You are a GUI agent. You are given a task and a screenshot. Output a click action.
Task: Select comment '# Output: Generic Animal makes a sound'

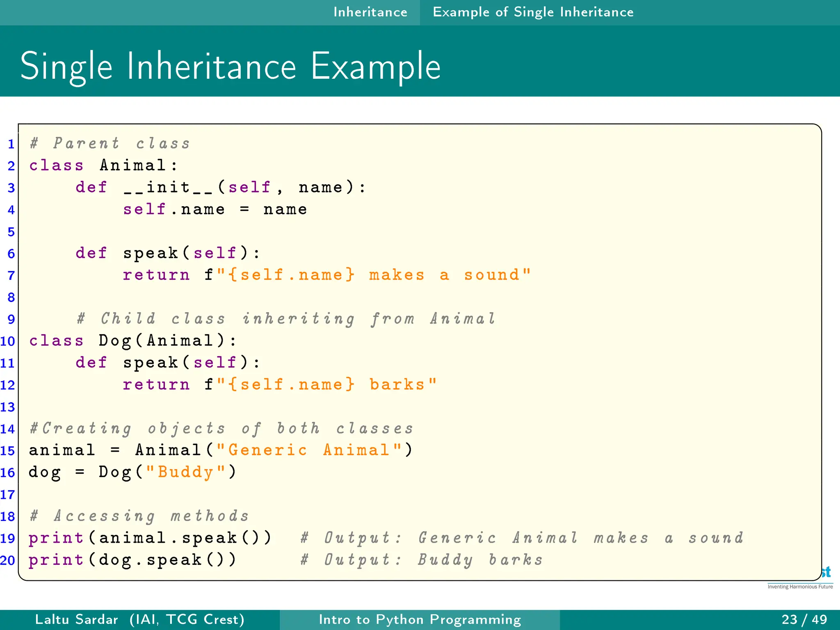point(522,538)
